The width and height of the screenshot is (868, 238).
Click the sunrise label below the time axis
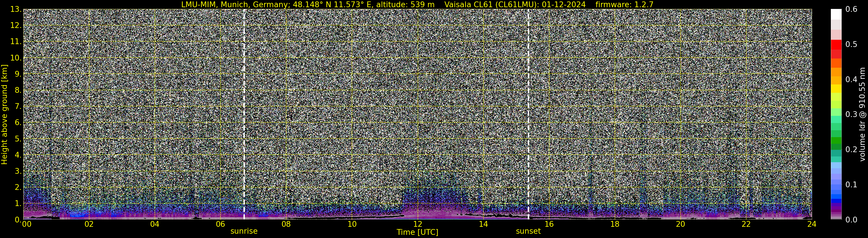tap(244, 231)
